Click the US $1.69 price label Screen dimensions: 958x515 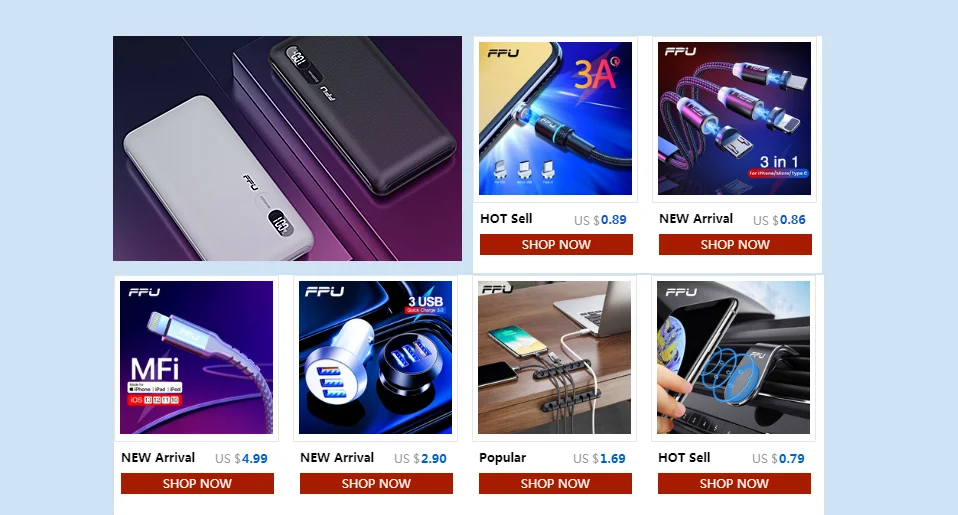pos(599,459)
